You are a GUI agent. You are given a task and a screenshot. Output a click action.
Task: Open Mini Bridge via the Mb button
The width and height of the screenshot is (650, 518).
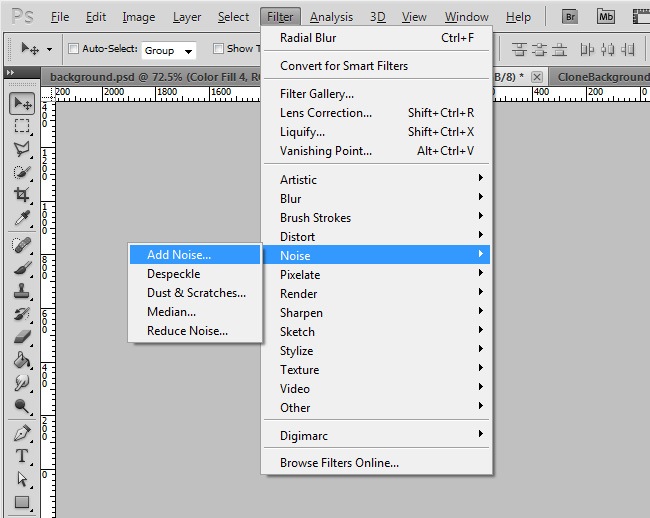(x=606, y=16)
